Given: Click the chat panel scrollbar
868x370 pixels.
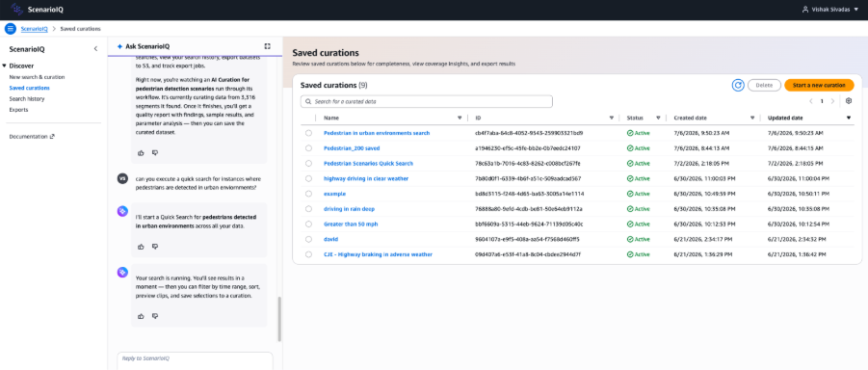Looking at the screenshot, I should pyautogui.click(x=279, y=319).
